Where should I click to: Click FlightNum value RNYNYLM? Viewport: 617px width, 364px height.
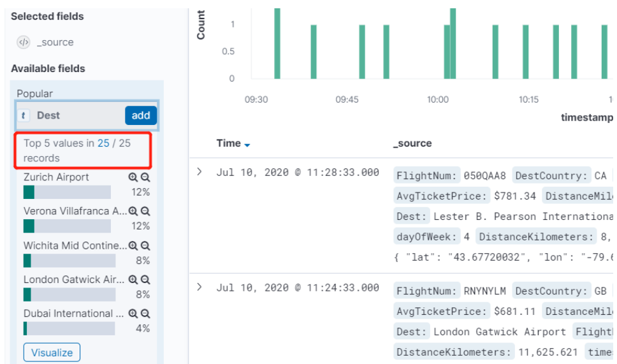485,291
